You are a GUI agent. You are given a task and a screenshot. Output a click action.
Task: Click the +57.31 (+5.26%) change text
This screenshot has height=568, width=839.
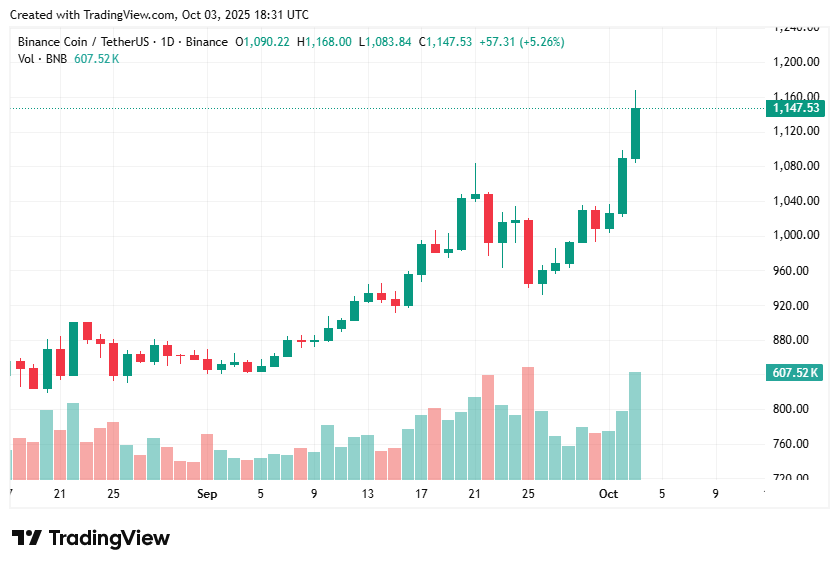[x=522, y=42]
